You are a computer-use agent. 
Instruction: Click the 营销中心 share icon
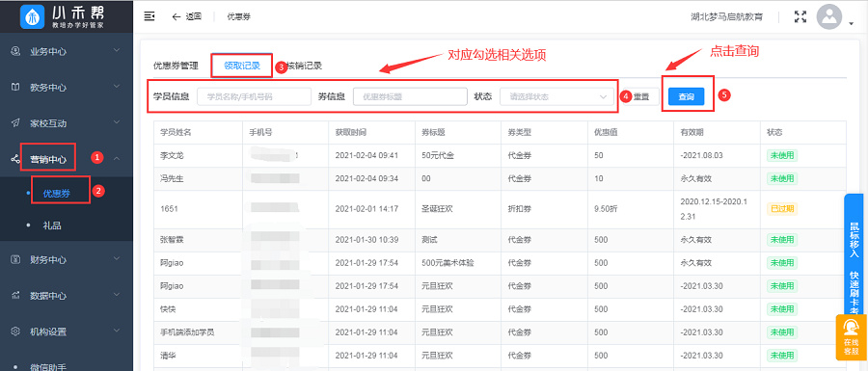[x=16, y=159]
